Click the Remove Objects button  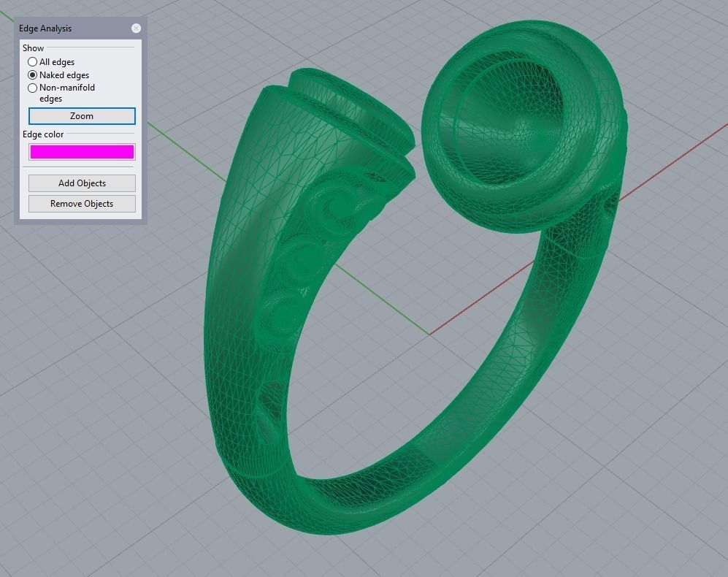pyautogui.click(x=82, y=204)
